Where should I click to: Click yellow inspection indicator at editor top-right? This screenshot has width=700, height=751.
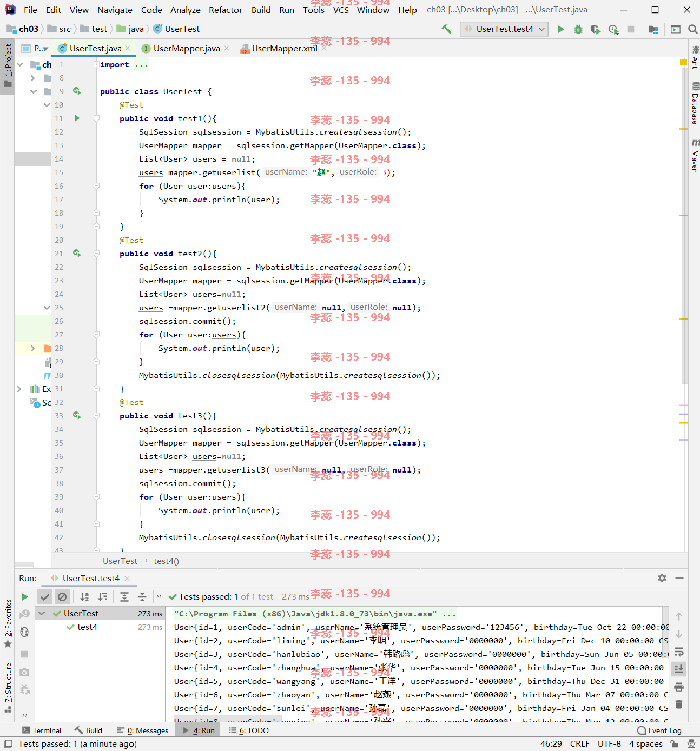coord(683,63)
